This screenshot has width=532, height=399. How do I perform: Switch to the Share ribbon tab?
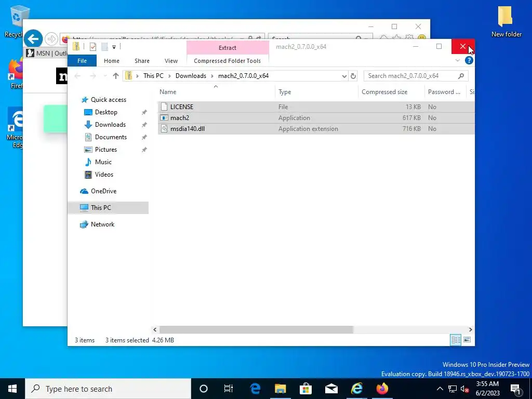tap(142, 61)
